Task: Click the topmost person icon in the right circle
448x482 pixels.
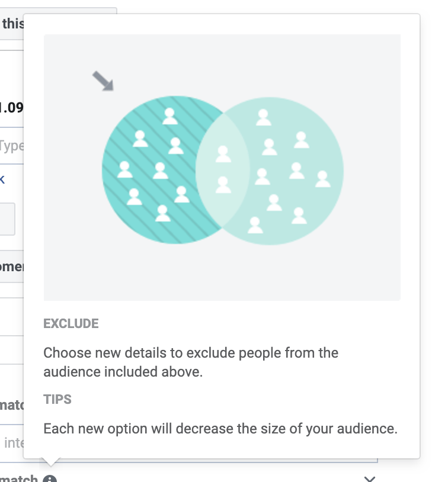Action: (263, 117)
